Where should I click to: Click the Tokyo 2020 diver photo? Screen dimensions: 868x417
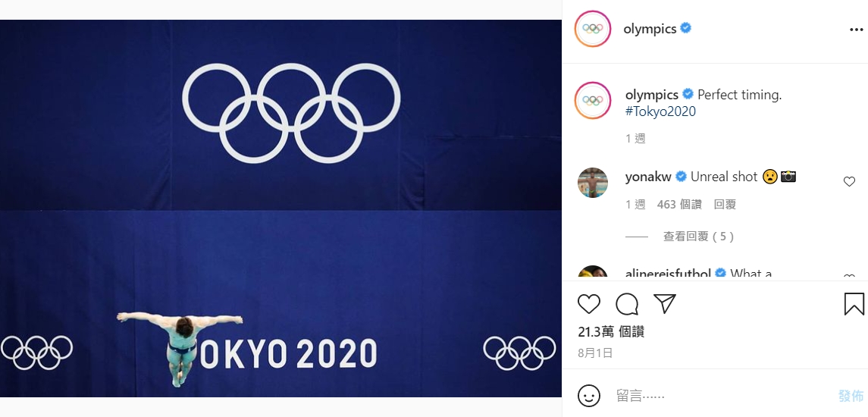280,208
